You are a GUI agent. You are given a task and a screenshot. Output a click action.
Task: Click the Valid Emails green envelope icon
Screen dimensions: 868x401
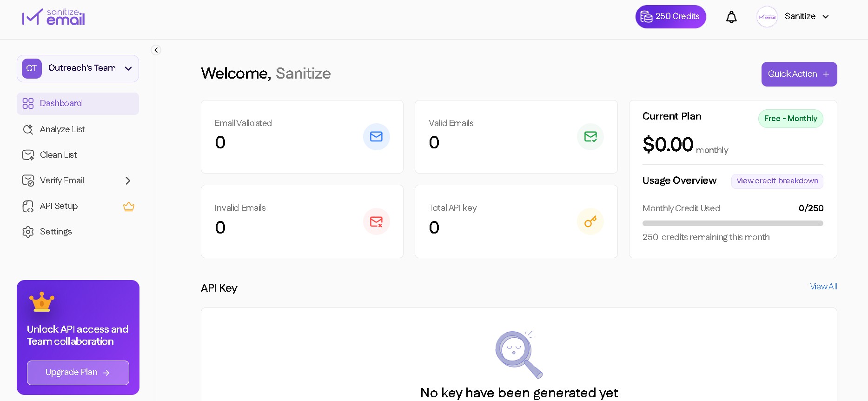point(590,137)
